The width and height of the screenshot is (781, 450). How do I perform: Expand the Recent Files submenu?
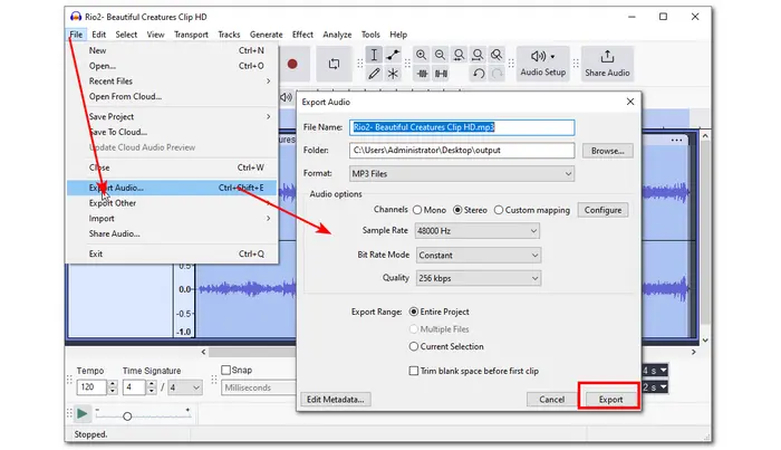[x=171, y=81]
